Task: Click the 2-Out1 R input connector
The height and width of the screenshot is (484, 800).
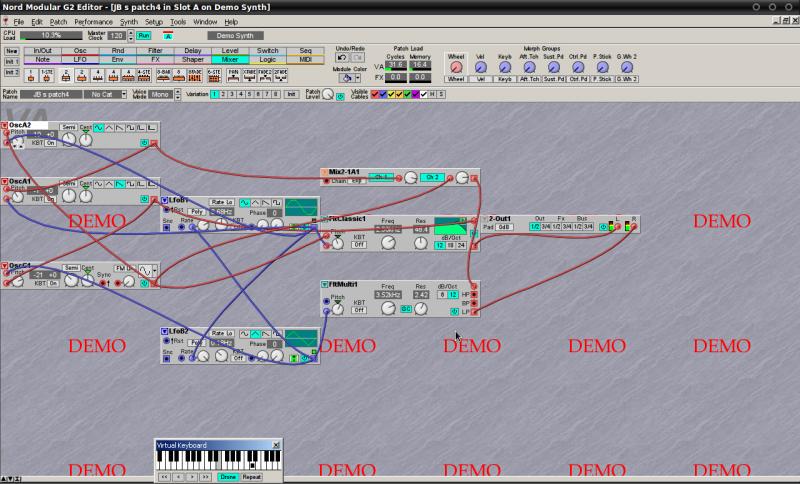Action: tap(634, 226)
